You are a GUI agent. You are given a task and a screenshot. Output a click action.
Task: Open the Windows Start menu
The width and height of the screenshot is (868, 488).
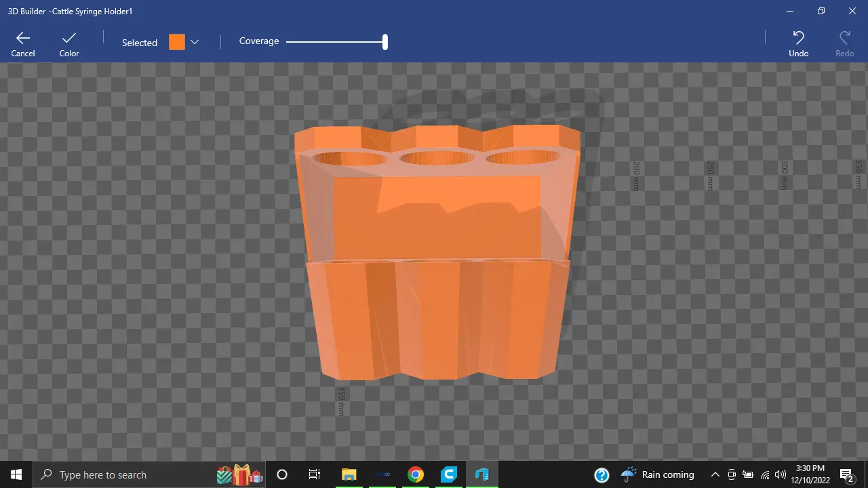[x=16, y=474]
